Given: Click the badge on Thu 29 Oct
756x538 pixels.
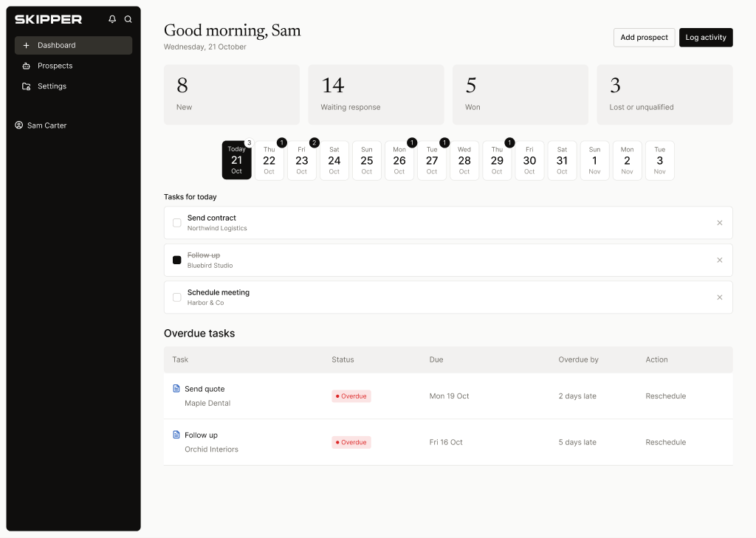Looking at the screenshot, I should 509,142.
